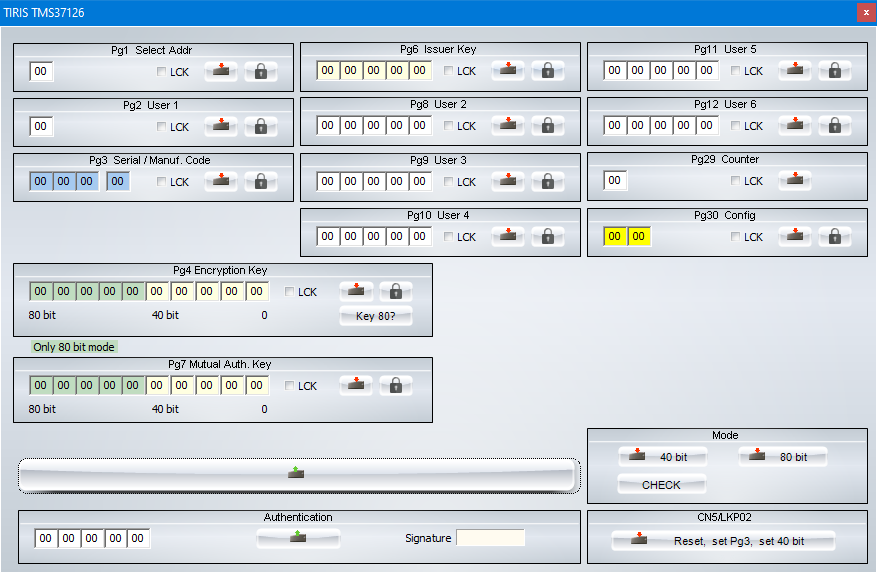The image size is (877, 573).
Task: Close the TIRIS TMS37126 window
Action: [866, 12]
